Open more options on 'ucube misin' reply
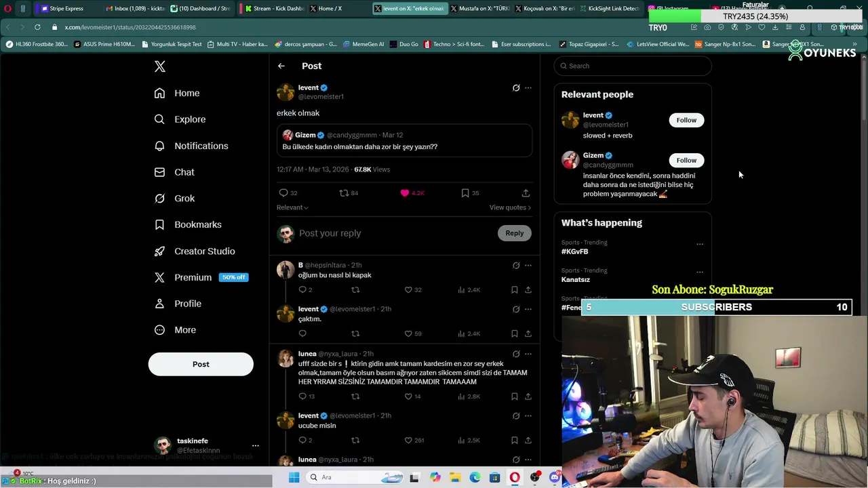This screenshot has height=488, width=868. tap(528, 415)
